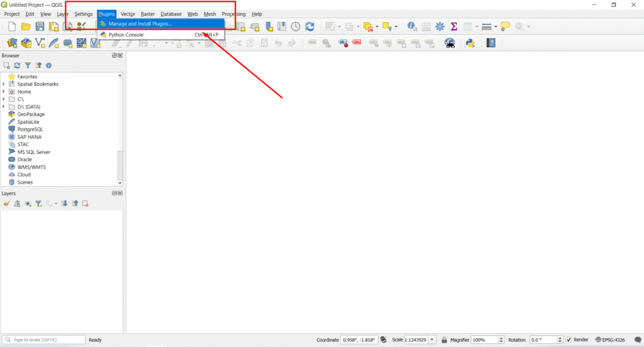This screenshot has height=347, width=644.
Task: Enable Browser properties widget info icon
Action: tap(48, 65)
